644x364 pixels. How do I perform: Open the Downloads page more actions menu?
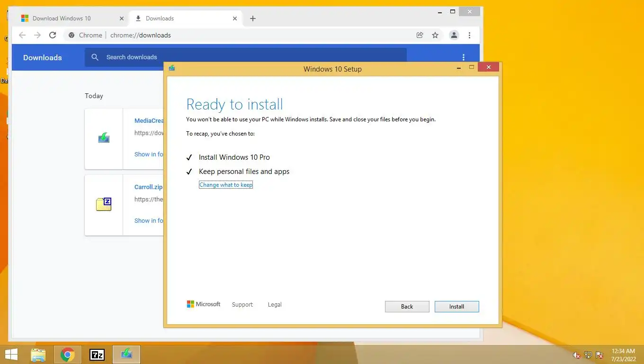(x=464, y=57)
